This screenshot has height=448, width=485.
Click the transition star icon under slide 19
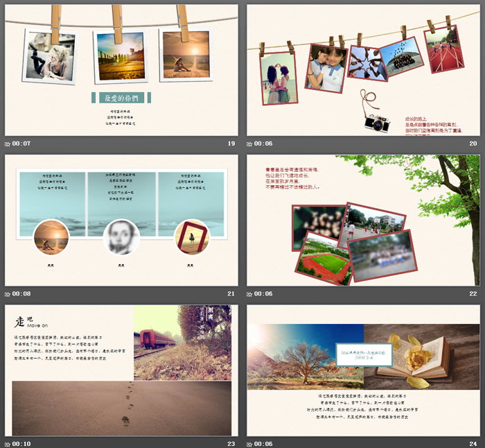tap(8, 144)
